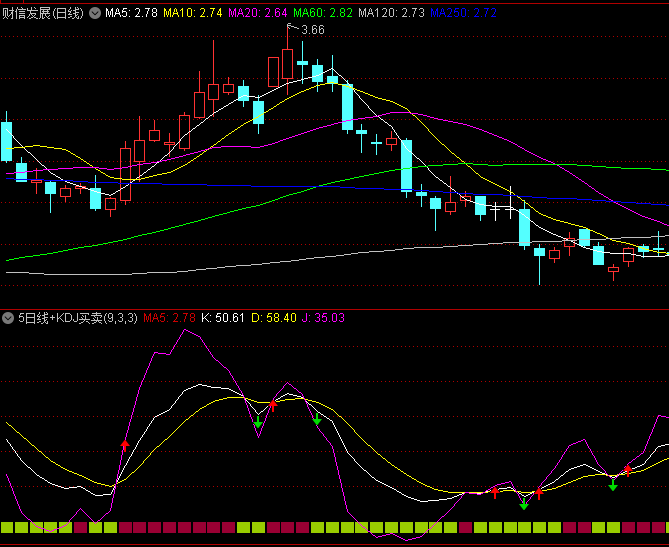The width and height of the screenshot is (669, 547).
Task: Select the MA120: 2.73 legend label
Action: point(391,13)
